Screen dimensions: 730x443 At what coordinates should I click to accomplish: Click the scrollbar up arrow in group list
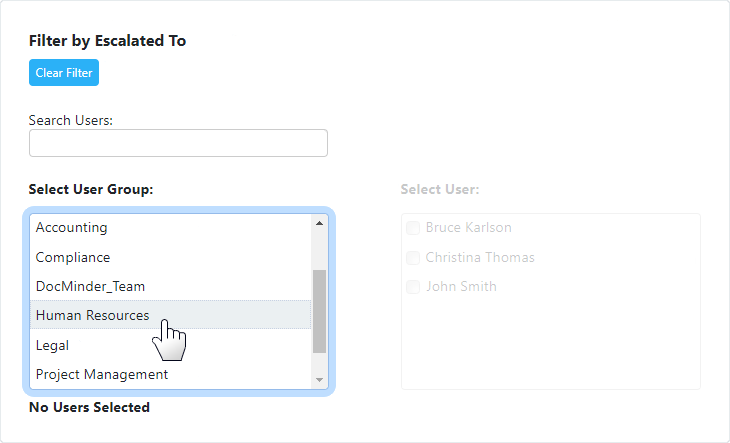[x=319, y=223]
